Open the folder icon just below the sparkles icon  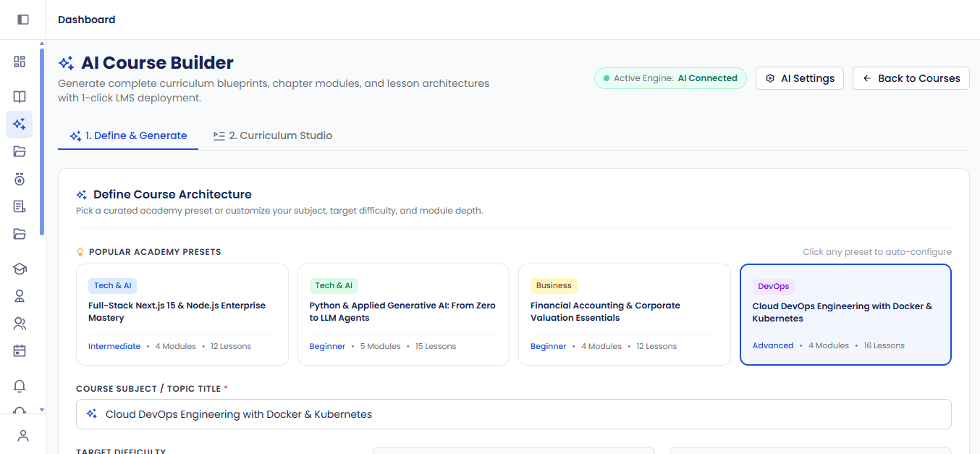(20, 151)
